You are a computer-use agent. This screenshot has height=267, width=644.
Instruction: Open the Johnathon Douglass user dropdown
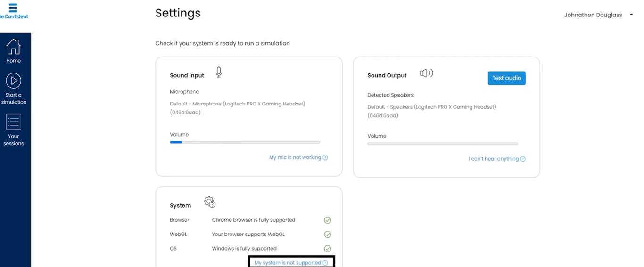pos(593,15)
